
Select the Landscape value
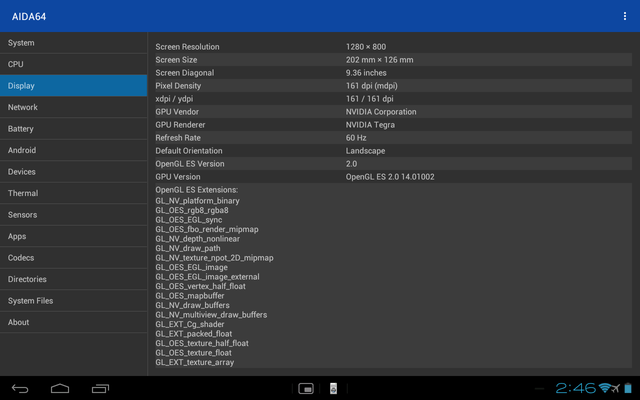click(x=365, y=151)
